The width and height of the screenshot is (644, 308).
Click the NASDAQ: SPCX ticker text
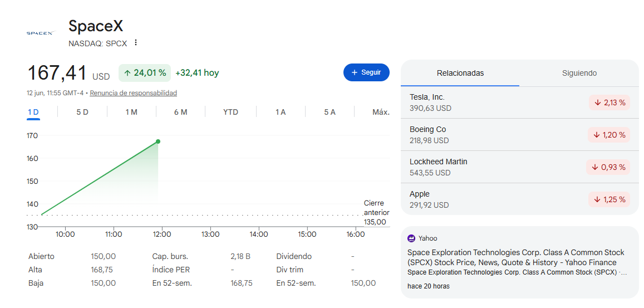(98, 43)
